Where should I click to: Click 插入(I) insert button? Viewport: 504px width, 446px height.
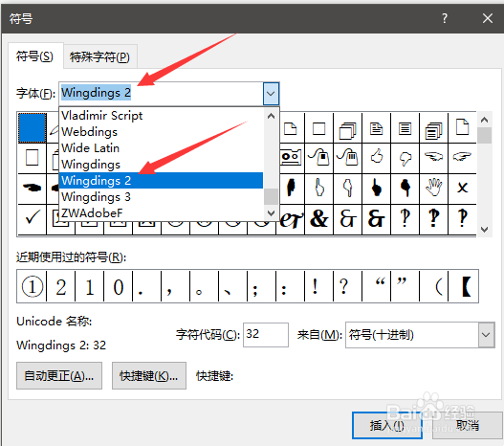[x=387, y=425]
